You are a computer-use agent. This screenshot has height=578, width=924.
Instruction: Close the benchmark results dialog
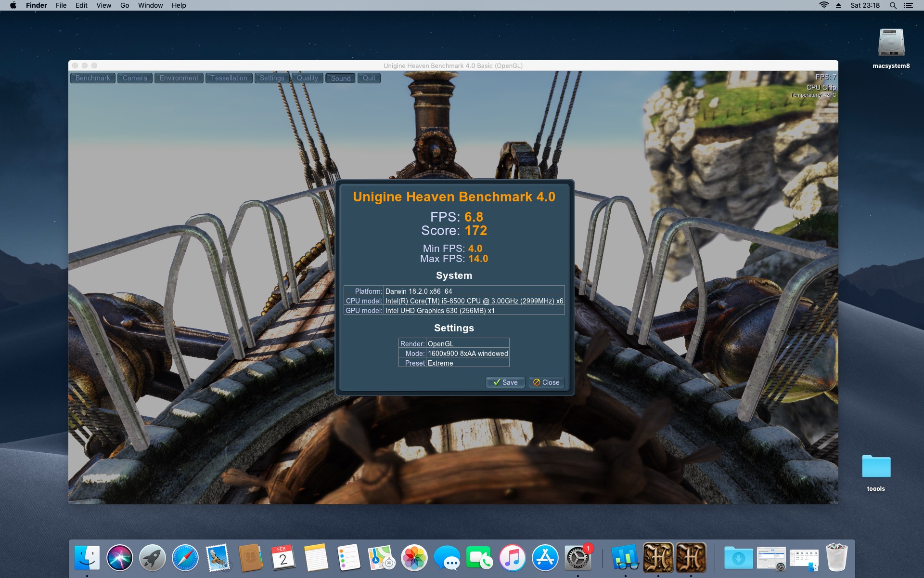546,382
